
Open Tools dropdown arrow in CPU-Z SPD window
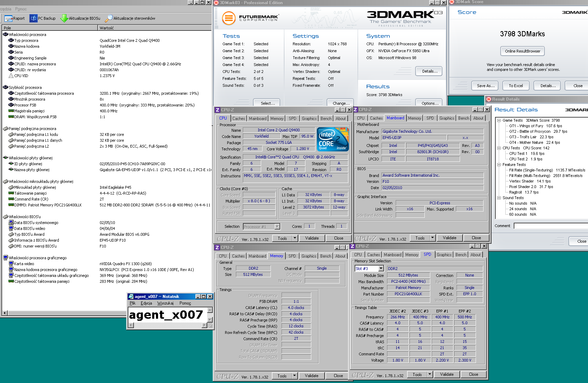(x=430, y=374)
